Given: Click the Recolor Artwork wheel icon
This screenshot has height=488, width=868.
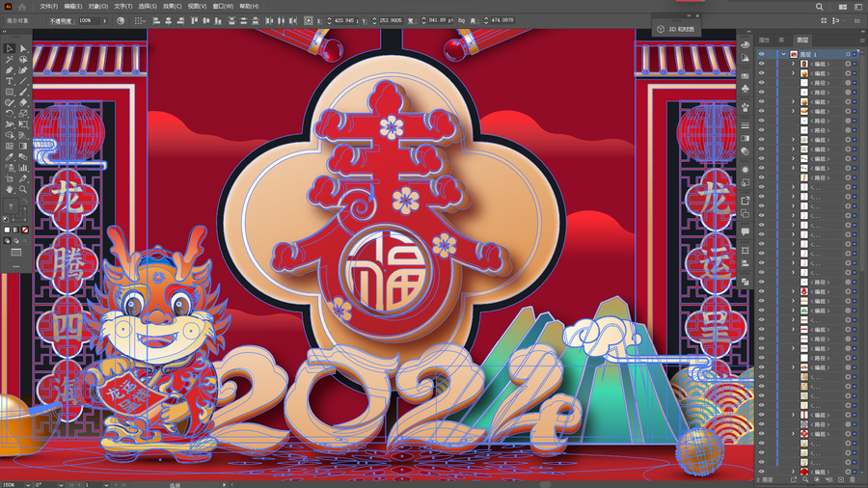Looking at the screenshot, I should pyautogui.click(x=121, y=20).
